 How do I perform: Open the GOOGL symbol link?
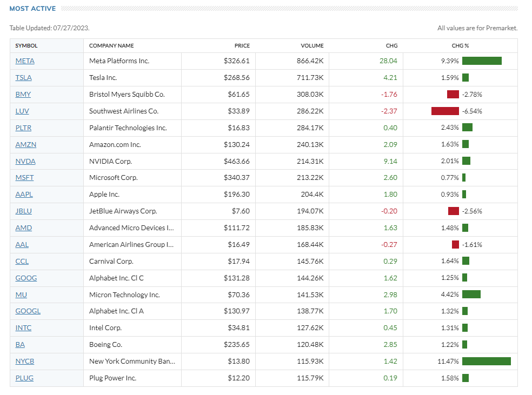click(28, 311)
